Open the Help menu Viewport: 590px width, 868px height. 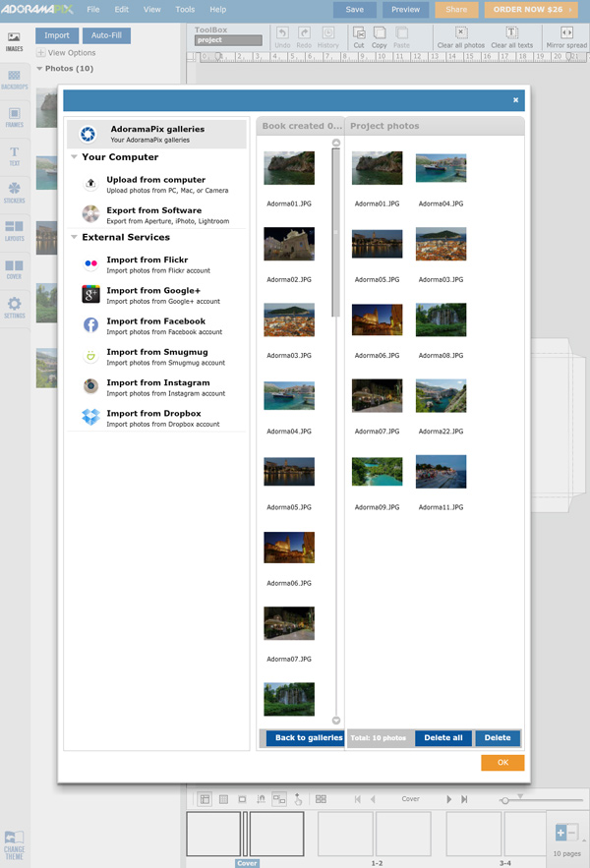tap(217, 10)
